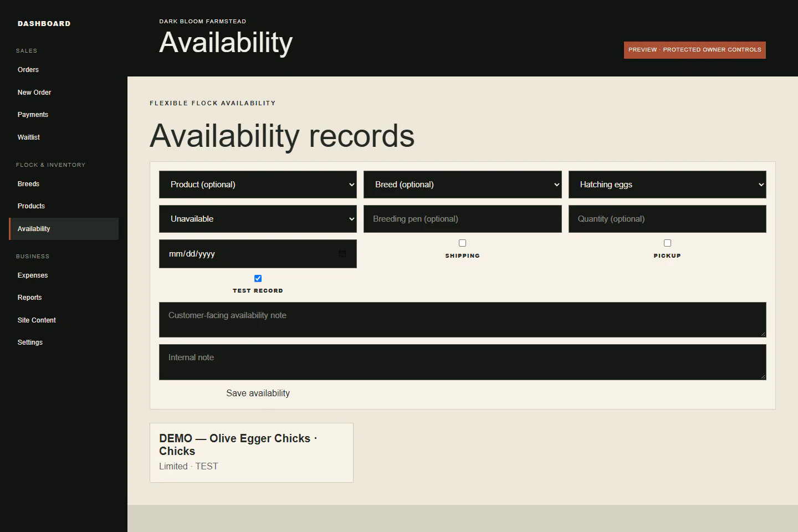Open New Order page

(64, 93)
